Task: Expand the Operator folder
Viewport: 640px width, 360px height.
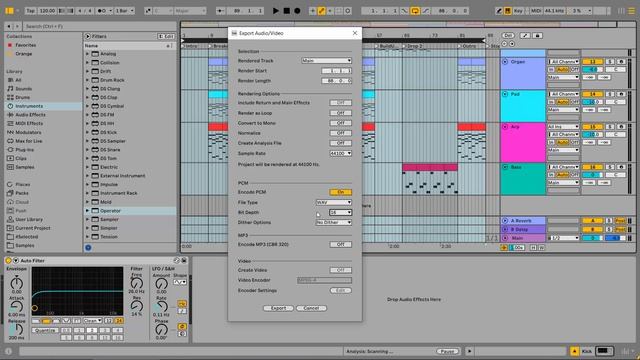Action: [87, 211]
